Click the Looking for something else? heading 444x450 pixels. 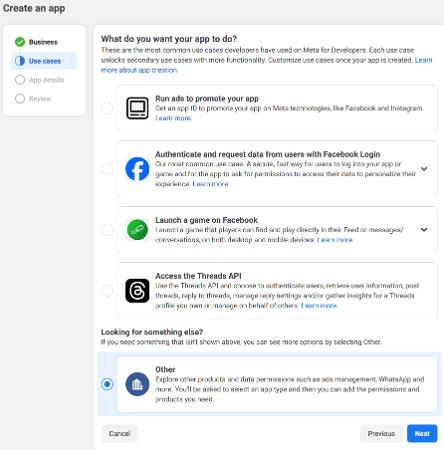click(x=152, y=332)
